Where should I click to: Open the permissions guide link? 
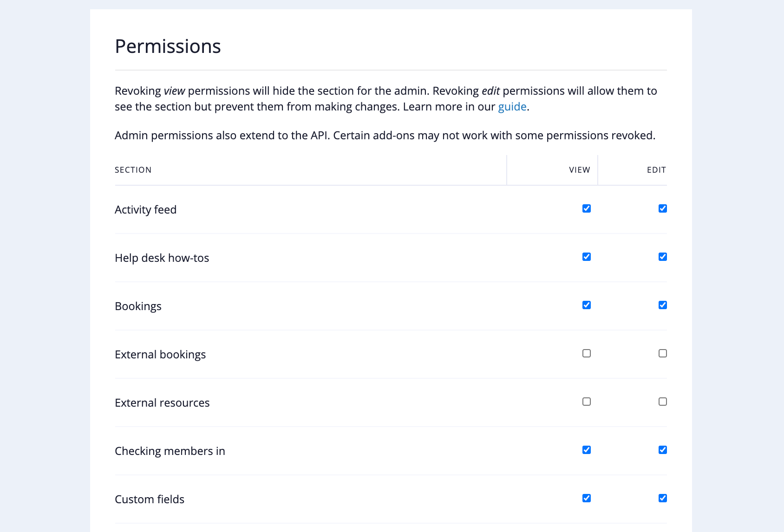click(x=512, y=107)
